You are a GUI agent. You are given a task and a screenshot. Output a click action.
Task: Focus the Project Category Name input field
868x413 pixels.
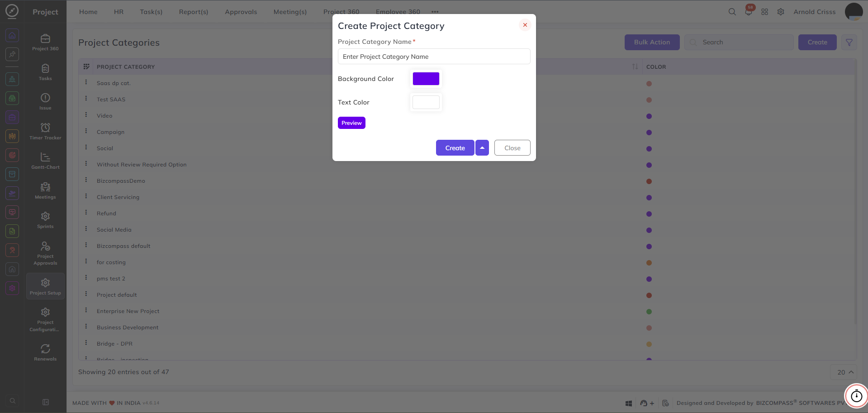(434, 57)
